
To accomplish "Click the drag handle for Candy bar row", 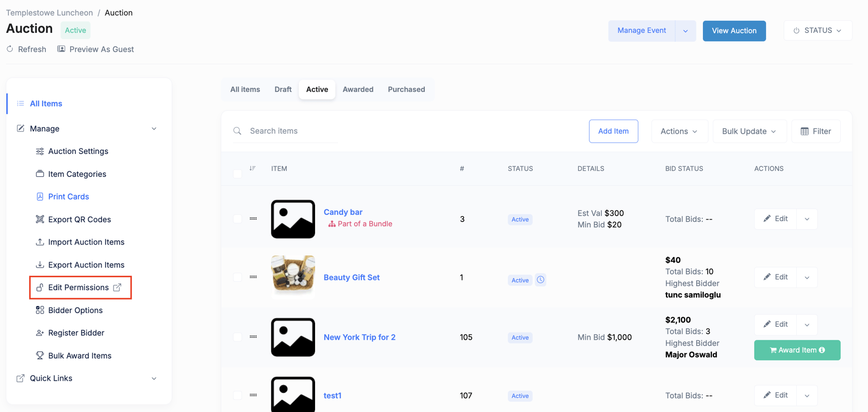I will click(254, 219).
